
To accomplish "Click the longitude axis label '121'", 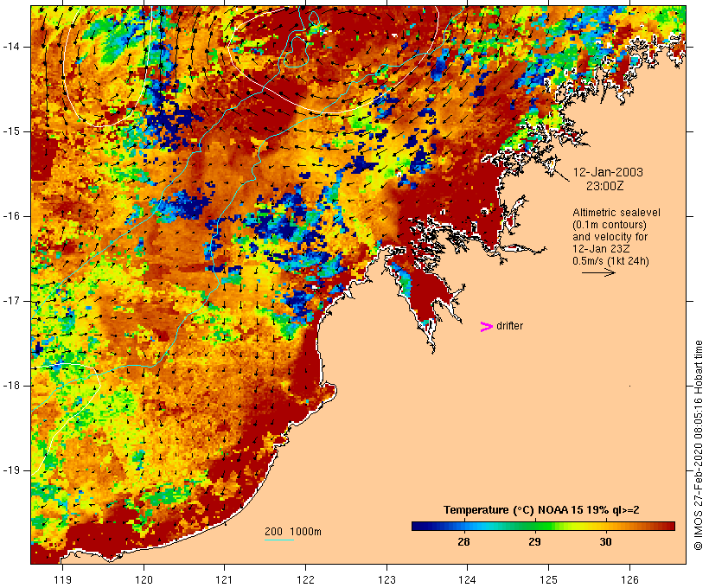I will (225, 579).
